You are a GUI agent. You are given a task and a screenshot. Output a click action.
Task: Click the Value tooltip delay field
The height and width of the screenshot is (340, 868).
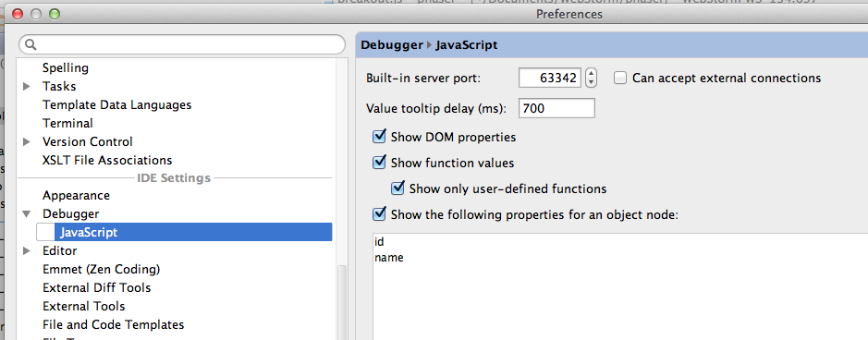(x=556, y=108)
